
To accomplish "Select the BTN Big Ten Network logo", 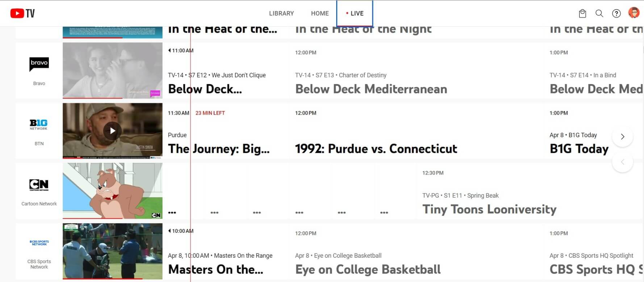I will pyautogui.click(x=39, y=125).
